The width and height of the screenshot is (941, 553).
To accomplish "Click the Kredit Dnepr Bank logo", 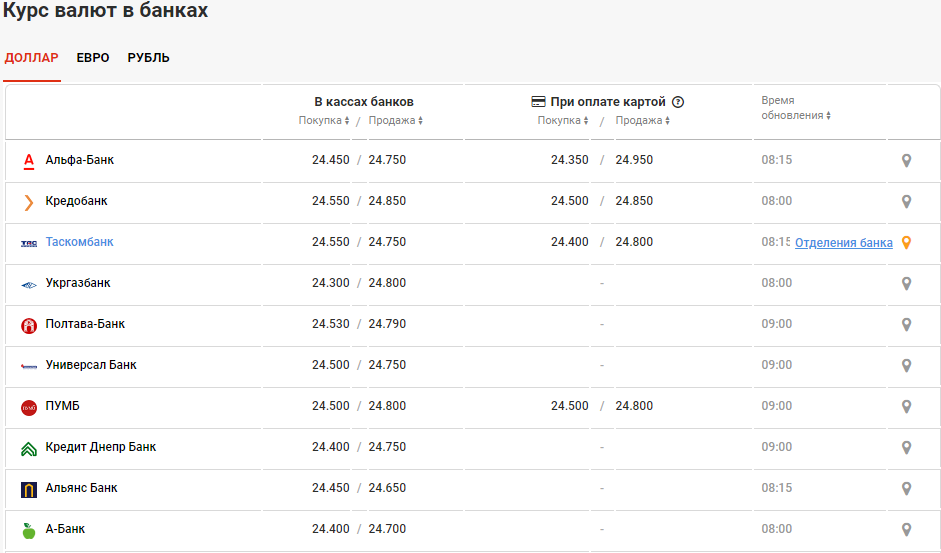I will click(x=29, y=448).
